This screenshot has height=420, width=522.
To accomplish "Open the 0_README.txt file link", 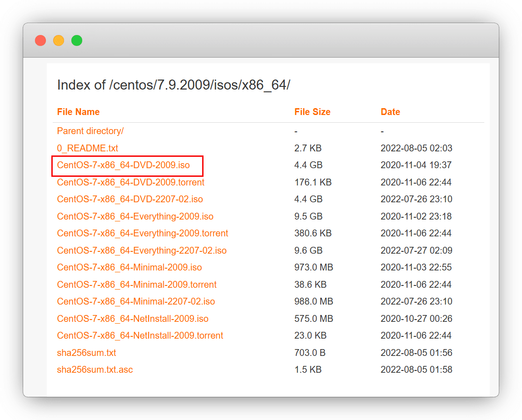I will [x=87, y=148].
